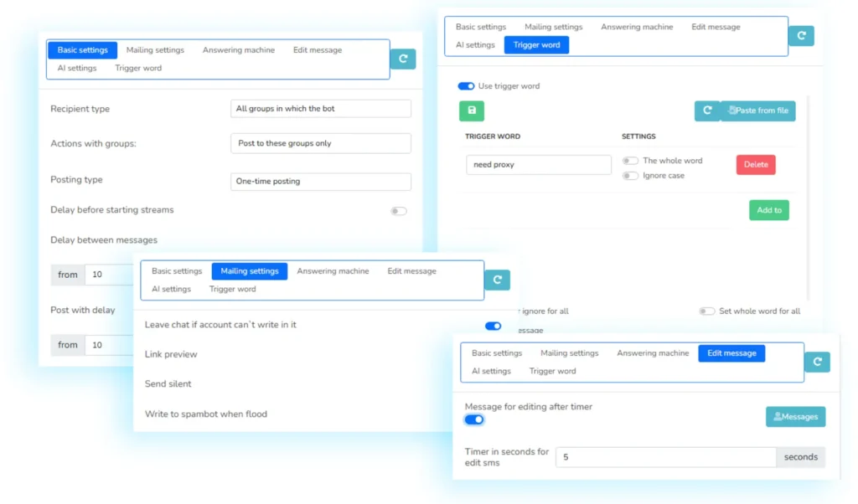The image size is (858, 504).
Task: Click the green save icon above the trigger list
Action: 471,111
